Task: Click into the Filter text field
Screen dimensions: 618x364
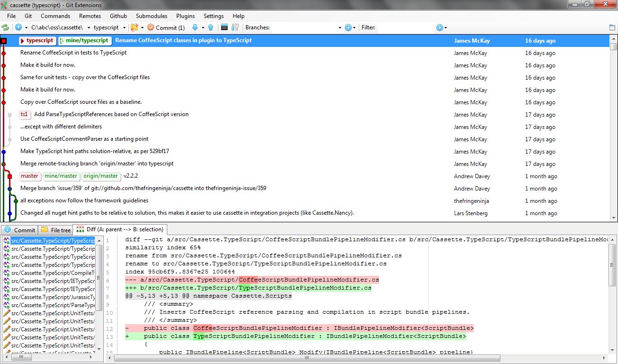Action: [x=406, y=27]
